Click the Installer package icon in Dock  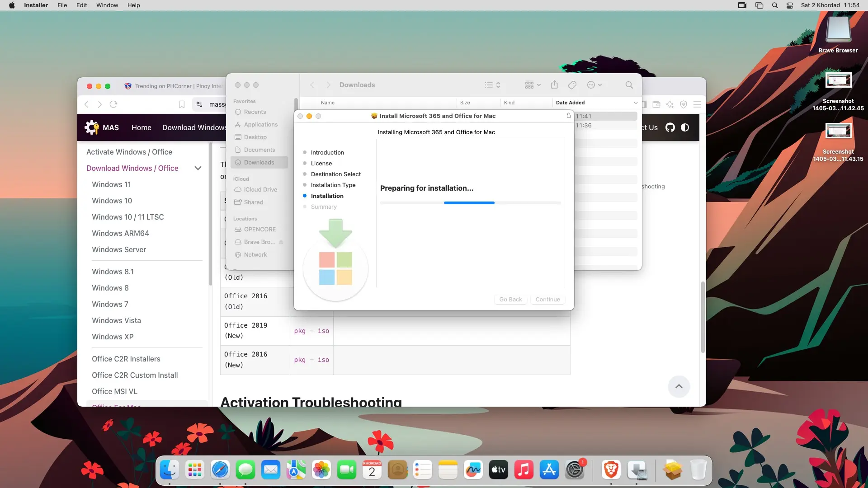click(672, 470)
